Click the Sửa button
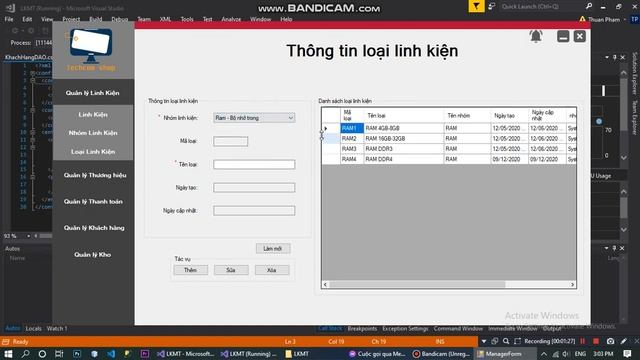The image size is (640, 360). tap(231, 270)
